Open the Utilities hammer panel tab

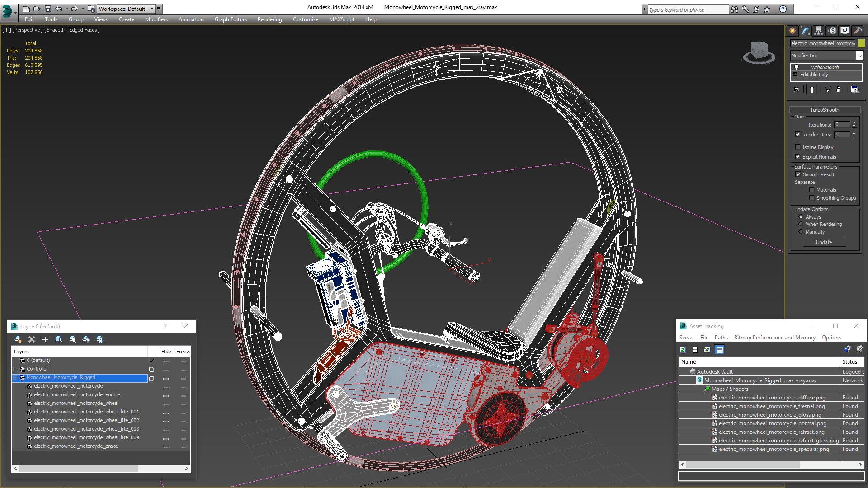click(x=858, y=31)
